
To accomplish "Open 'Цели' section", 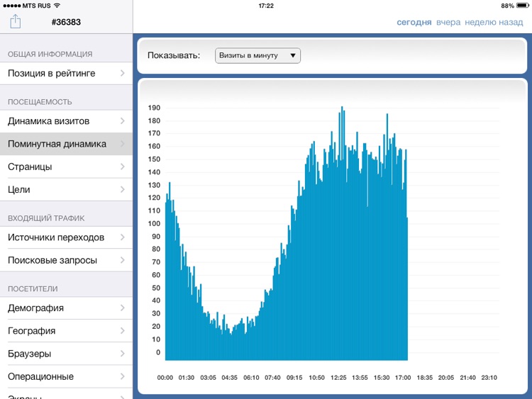I will 66,189.
